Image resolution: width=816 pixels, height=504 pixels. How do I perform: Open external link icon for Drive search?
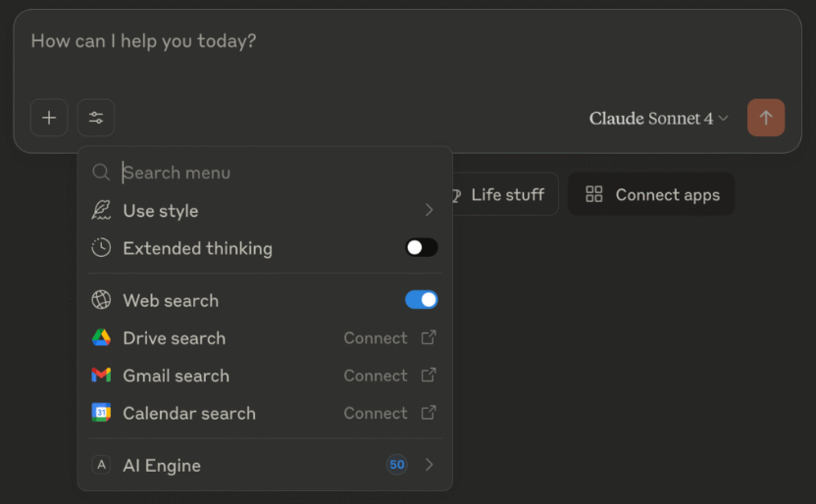429,338
